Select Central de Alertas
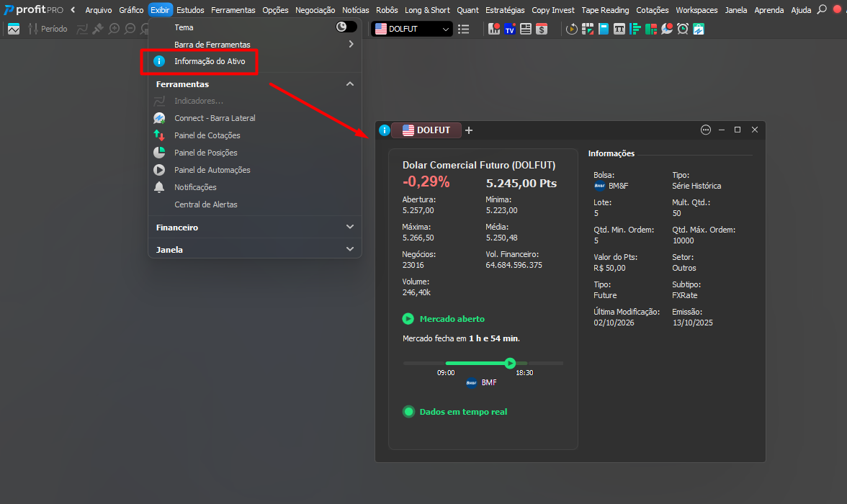Viewport: 847px width, 504px height. (x=254, y=204)
